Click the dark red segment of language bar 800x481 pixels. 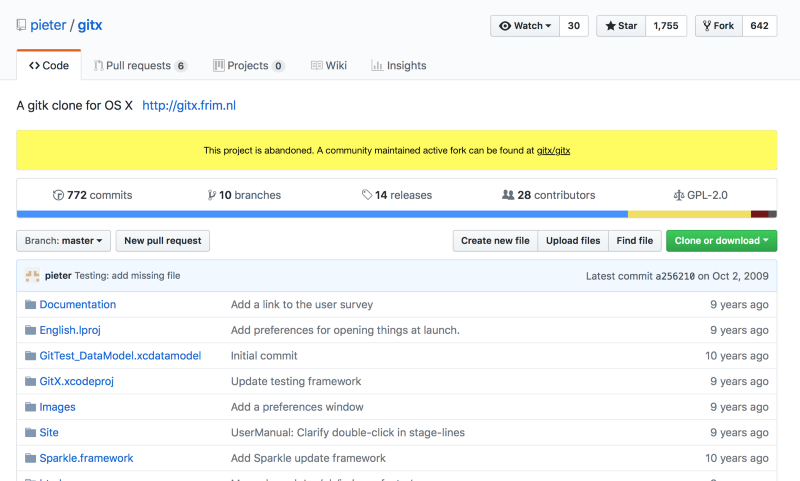(760, 214)
